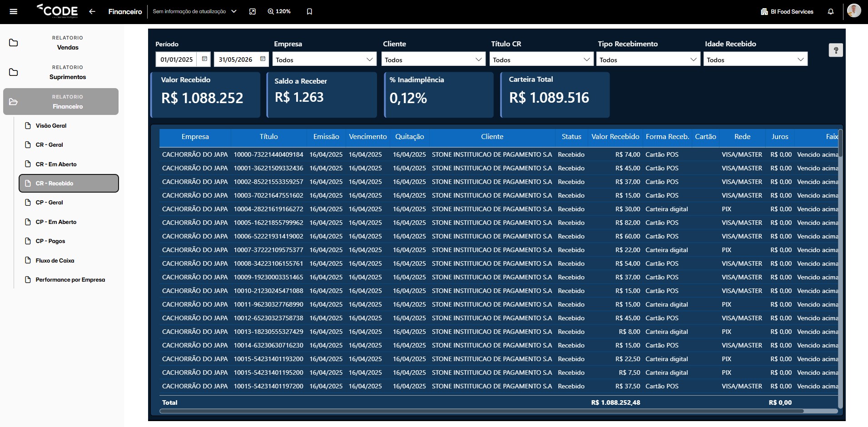Click the page icon beside Performance por Empresa
This screenshot has width=868, height=427.
[28, 280]
